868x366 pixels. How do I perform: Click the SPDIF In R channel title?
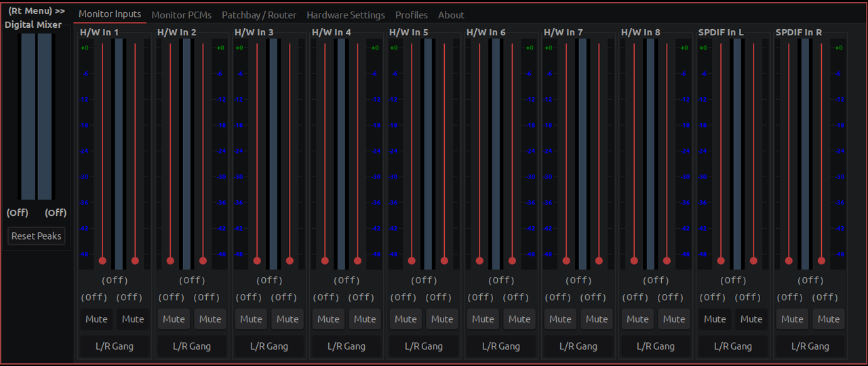click(x=799, y=32)
